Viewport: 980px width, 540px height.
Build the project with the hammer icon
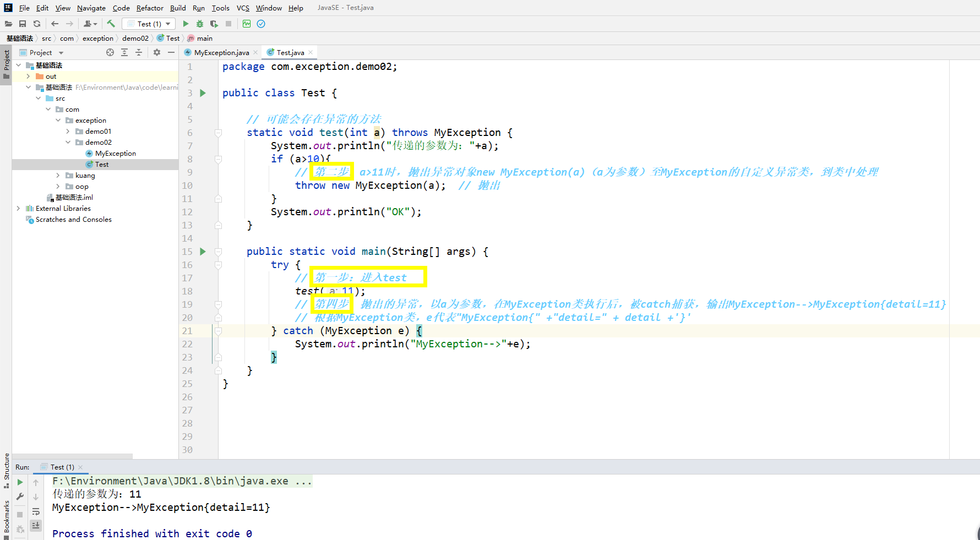coord(111,24)
